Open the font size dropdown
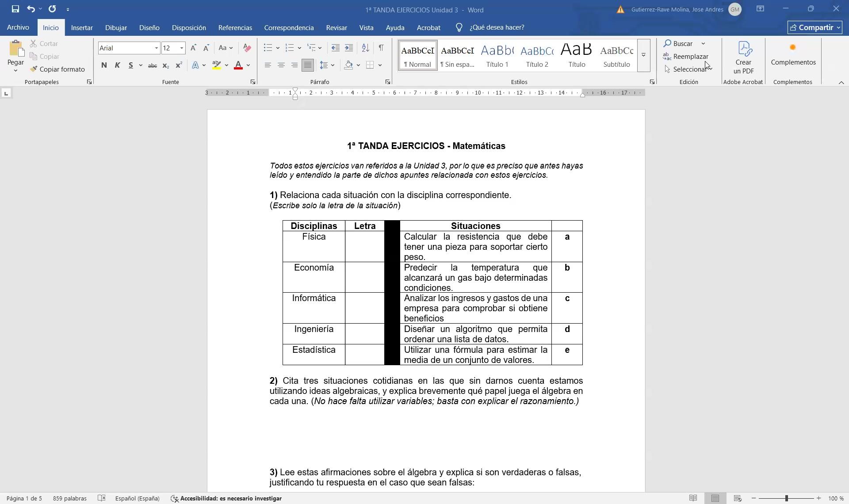 point(181,48)
